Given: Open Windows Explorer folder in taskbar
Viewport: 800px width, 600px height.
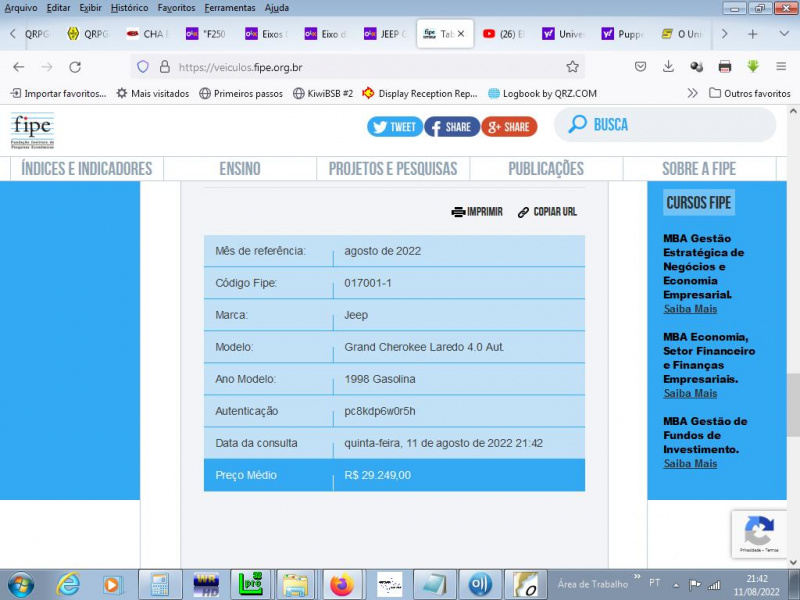Looking at the screenshot, I should [296, 585].
